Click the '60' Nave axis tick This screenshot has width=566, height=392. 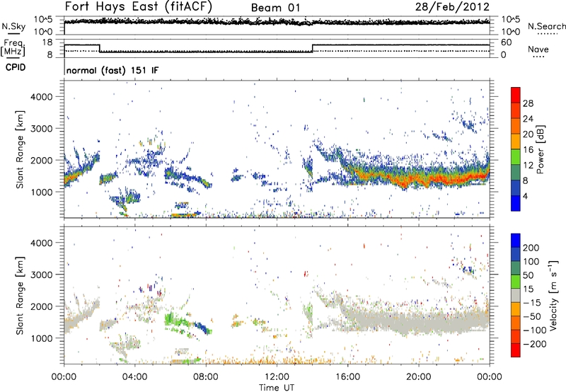[507, 42]
